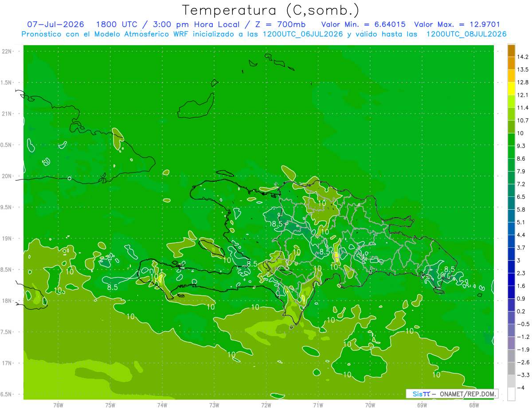Click the '9.5N' latitude axis label

[x=7, y=207]
